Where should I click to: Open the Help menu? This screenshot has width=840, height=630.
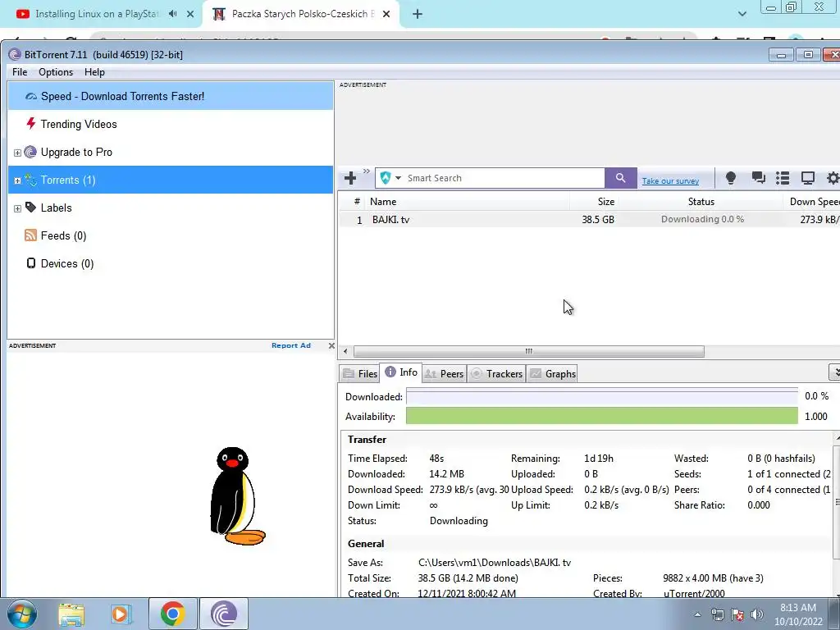click(94, 72)
